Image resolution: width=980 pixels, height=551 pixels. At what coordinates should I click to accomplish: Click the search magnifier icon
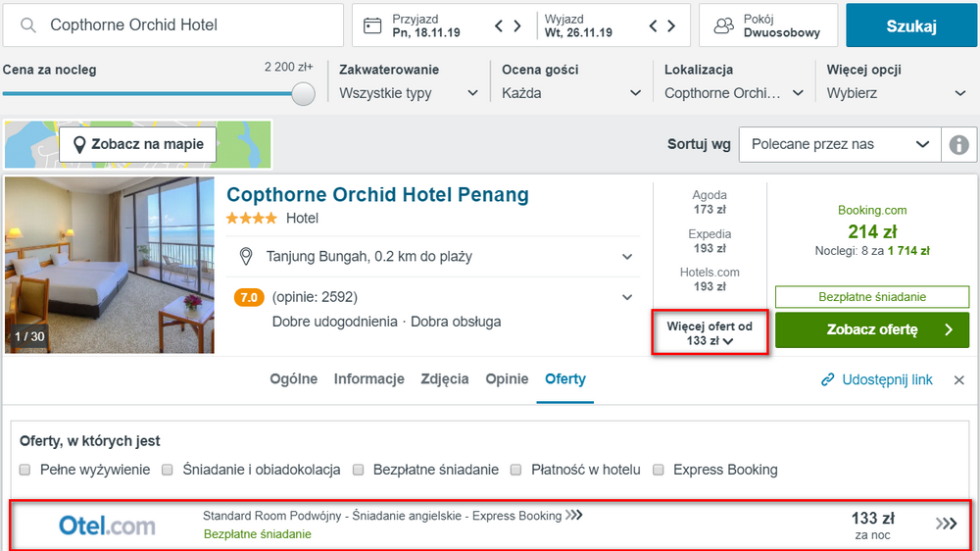coord(28,25)
